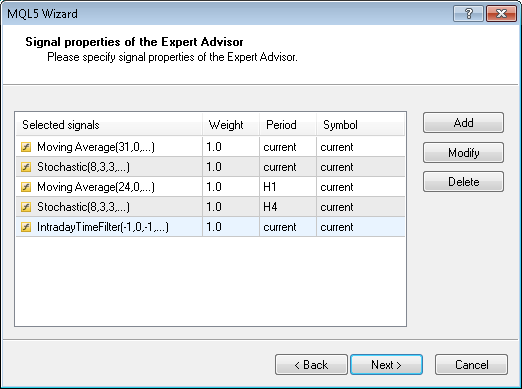Go to the previous wizard step with Back
522x389 pixels.
click(311, 365)
